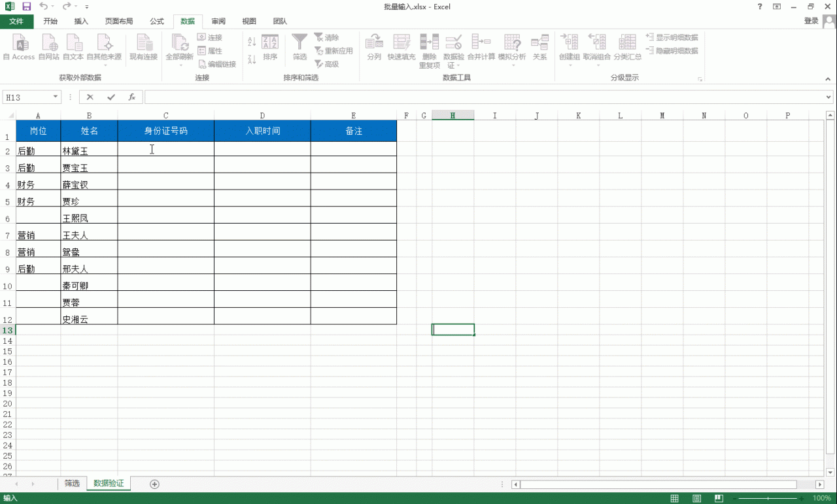Select cell containing 林黛玉

(x=89, y=149)
